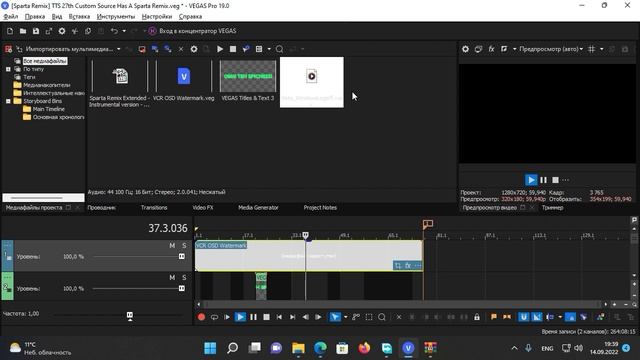The width and height of the screenshot is (640, 360).
Task: Open the "Предпросмотр (авто)" quality dropdown
Action: [551, 49]
